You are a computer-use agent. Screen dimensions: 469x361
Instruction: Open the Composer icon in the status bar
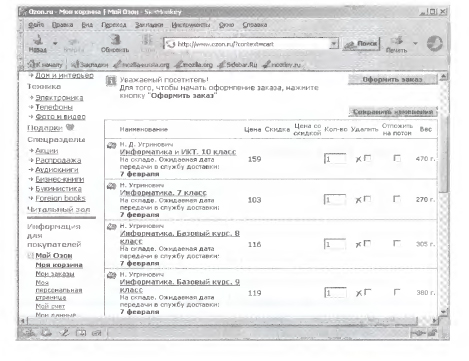64,332
